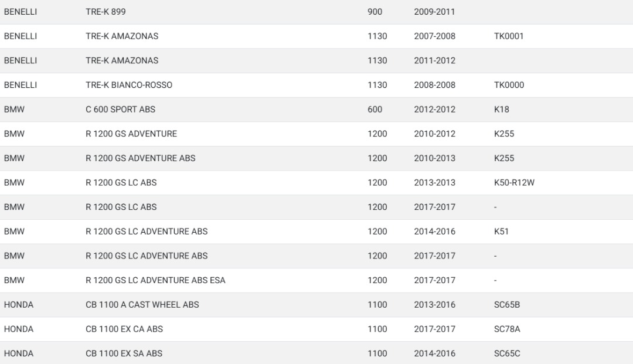Select the R 1200 GS ADVENTURE row

(316, 134)
